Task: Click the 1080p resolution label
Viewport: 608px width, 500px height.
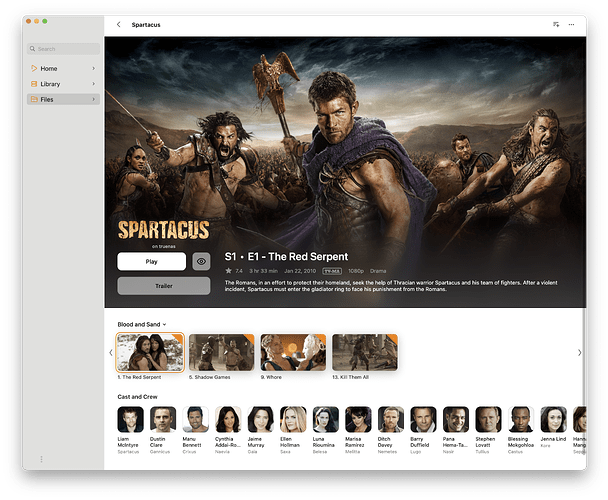Action: click(356, 271)
